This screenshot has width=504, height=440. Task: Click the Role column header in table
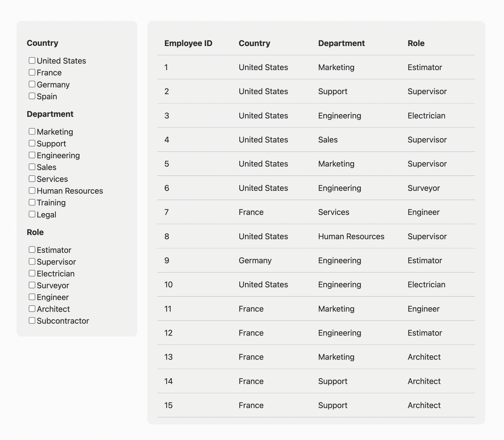click(x=416, y=43)
